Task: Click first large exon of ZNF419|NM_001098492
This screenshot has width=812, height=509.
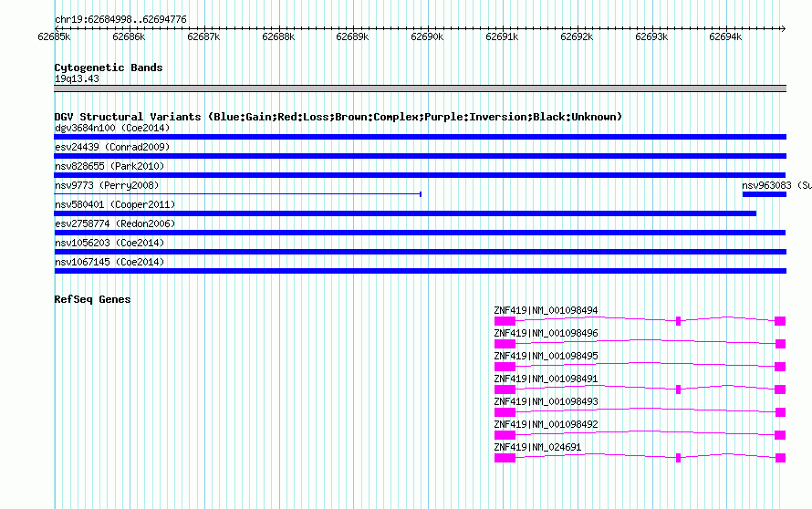Action: pyautogui.click(x=505, y=435)
